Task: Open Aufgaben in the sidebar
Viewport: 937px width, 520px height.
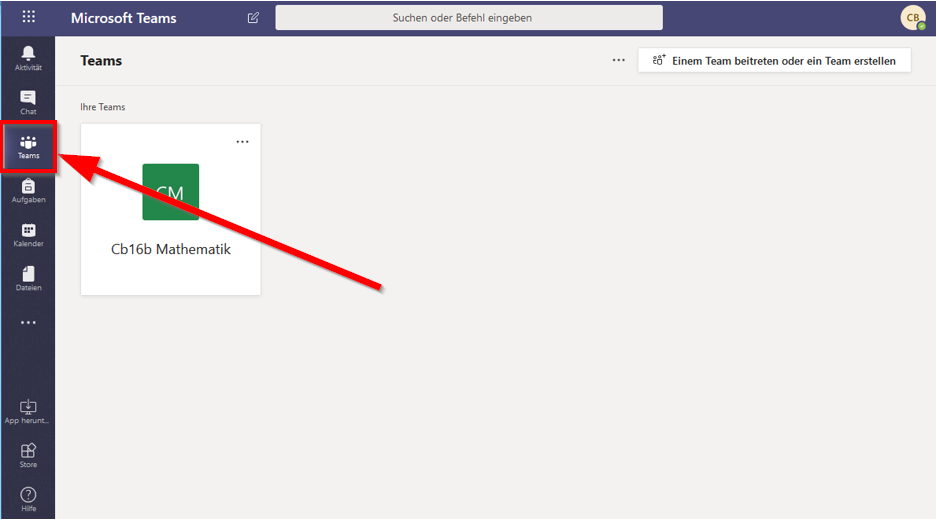Action: click(28, 191)
